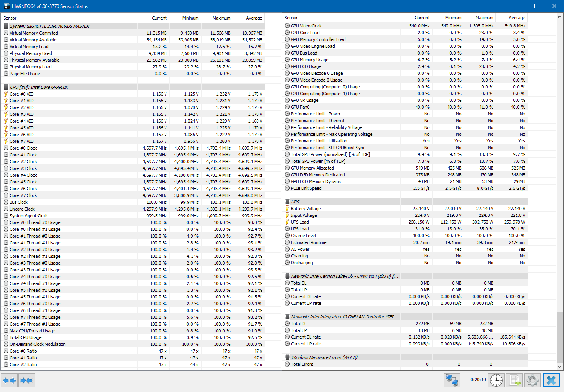This screenshot has height=392, width=564.
Task: Close sensor window with blue X button
Action: pyautogui.click(x=551, y=380)
